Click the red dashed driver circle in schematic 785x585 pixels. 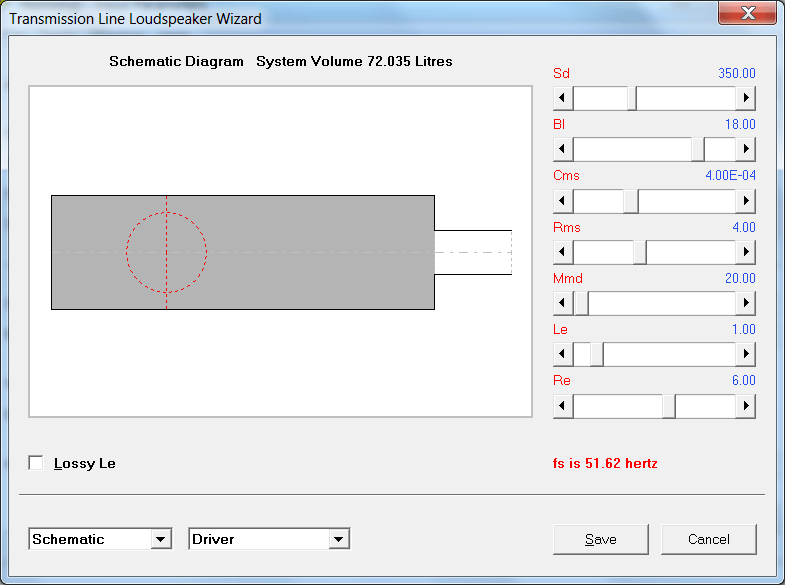[x=166, y=252]
